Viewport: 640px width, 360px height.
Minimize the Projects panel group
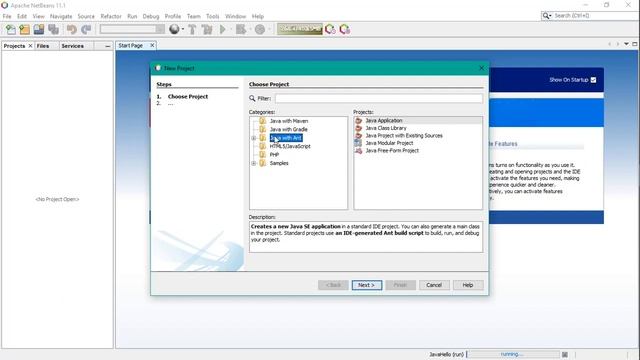click(x=107, y=46)
